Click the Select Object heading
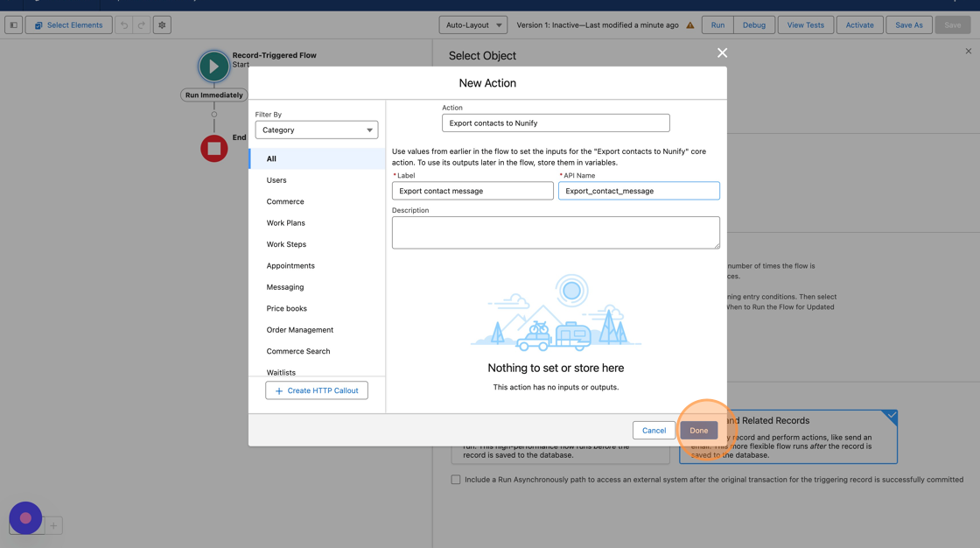This screenshot has width=980, height=548. (x=482, y=56)
